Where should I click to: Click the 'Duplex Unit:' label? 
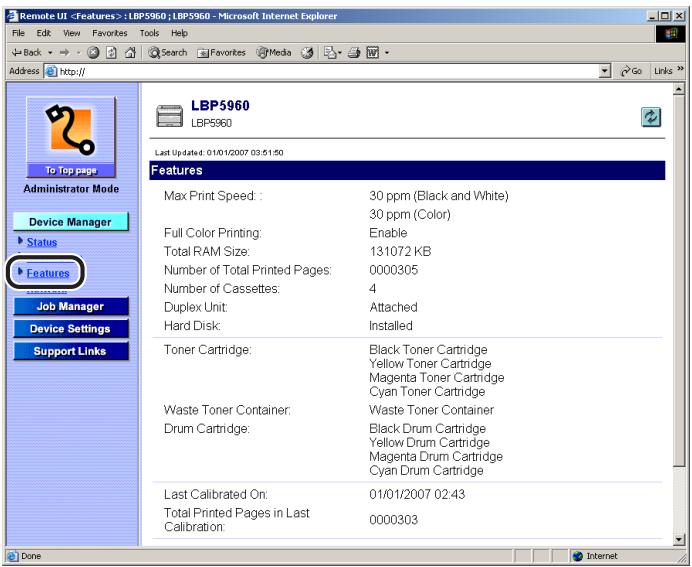196,307
